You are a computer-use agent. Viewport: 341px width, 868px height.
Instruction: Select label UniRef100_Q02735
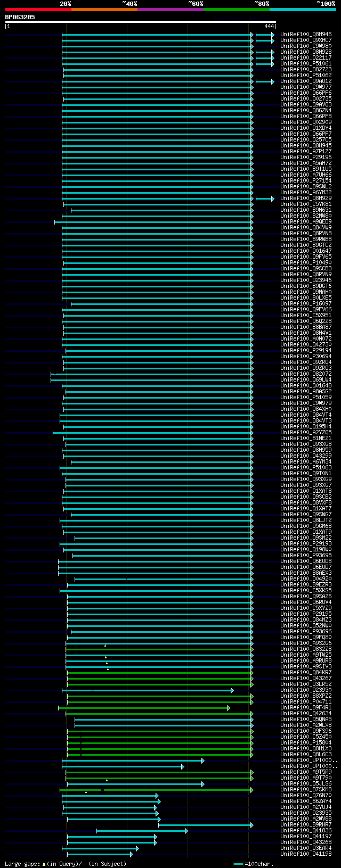(306, 99)
